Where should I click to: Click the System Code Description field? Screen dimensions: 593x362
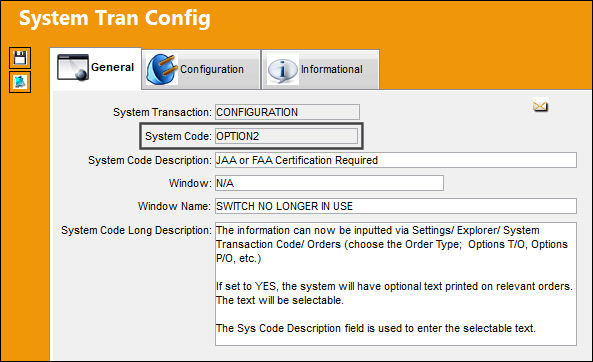(x=396, y=160)
